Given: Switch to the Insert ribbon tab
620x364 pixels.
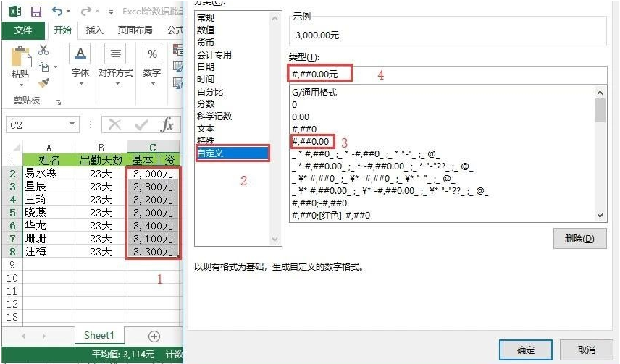Looking at the screenshot, I should (94, 30).
